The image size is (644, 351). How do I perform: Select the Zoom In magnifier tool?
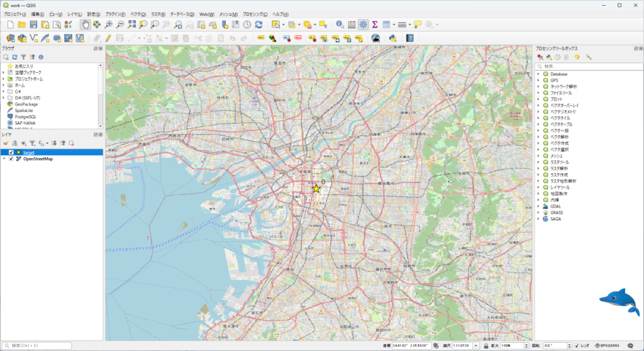pyautogui.click(x=108, y=25)
